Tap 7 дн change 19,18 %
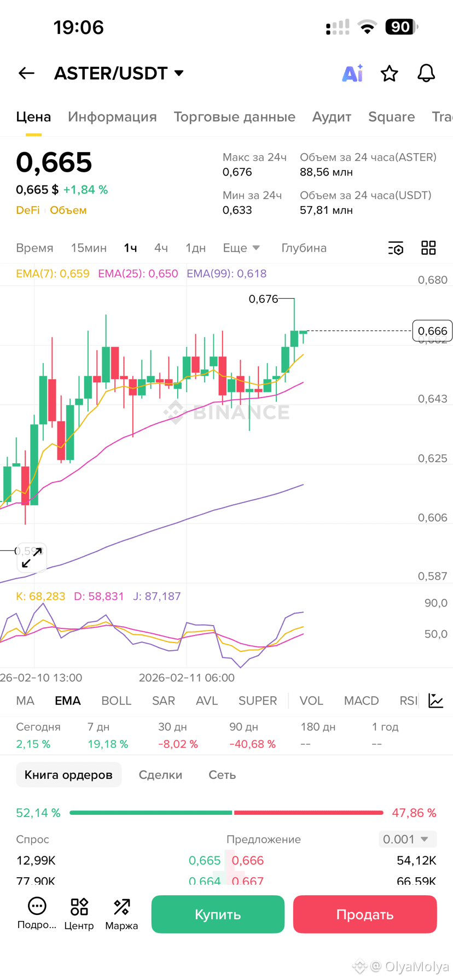The width and height of the screenshot is (453, 980). click(108, 744)
